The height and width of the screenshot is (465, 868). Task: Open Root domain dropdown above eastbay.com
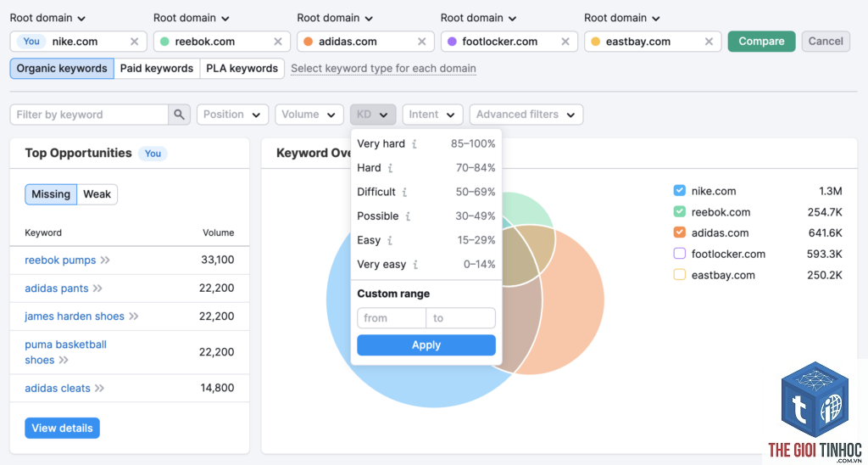[x=622, y=19]
